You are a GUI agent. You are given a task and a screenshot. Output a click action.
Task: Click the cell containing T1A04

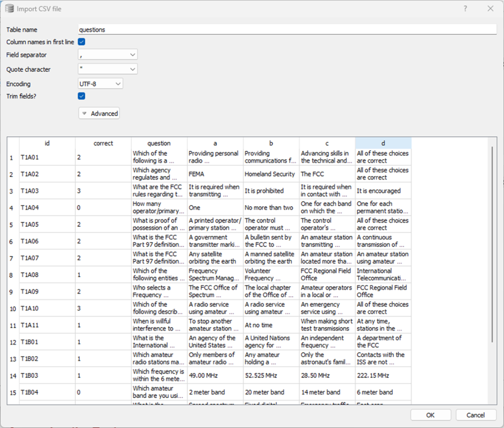(x=47, y=208)
